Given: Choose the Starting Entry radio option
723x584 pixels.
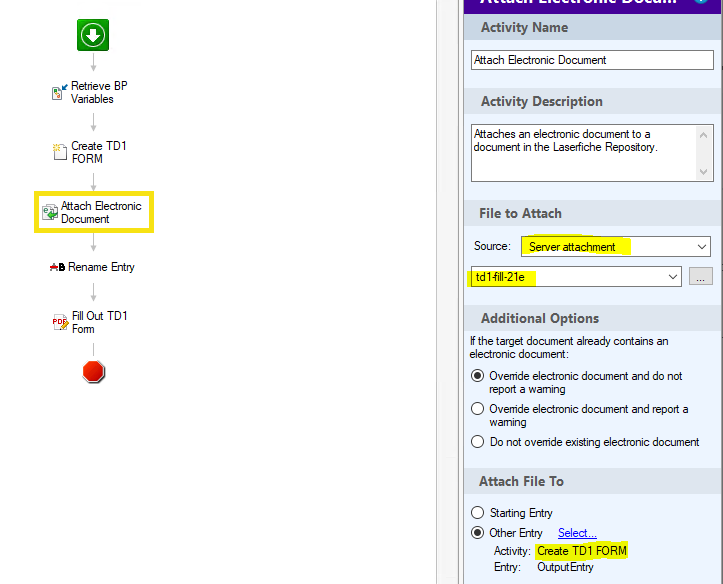Looking at the screenshot, I should point(477,513).
